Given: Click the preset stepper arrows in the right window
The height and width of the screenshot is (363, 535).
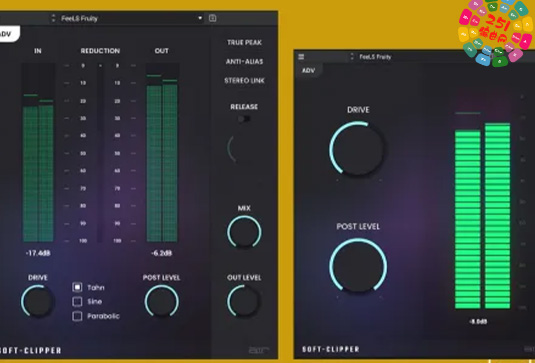Looking at the screenshot, I should pos(352,57).
